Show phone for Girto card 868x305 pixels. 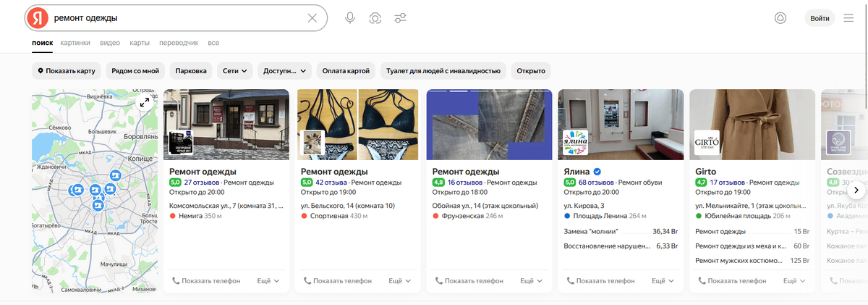click(x=732, y=280)
